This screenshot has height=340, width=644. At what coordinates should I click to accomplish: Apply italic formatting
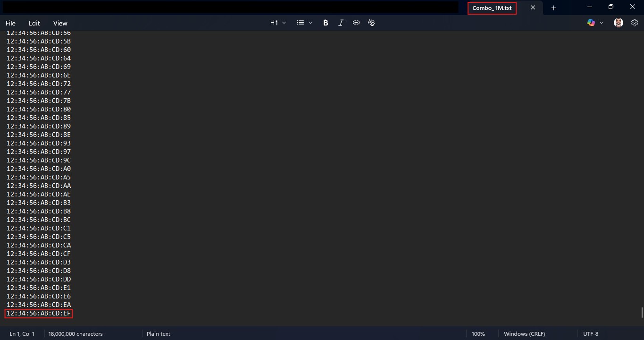[x=341, y=23]
